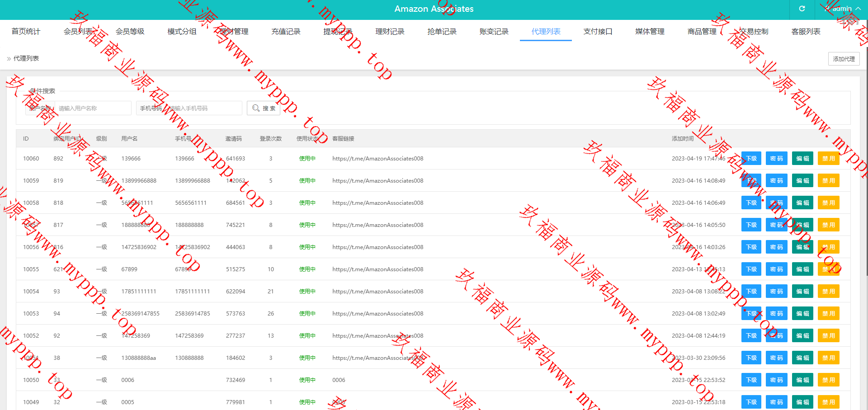Click the refresh icon in top bar
The image size is (868, 410).
pyautogui.click(x=802, y=9)
